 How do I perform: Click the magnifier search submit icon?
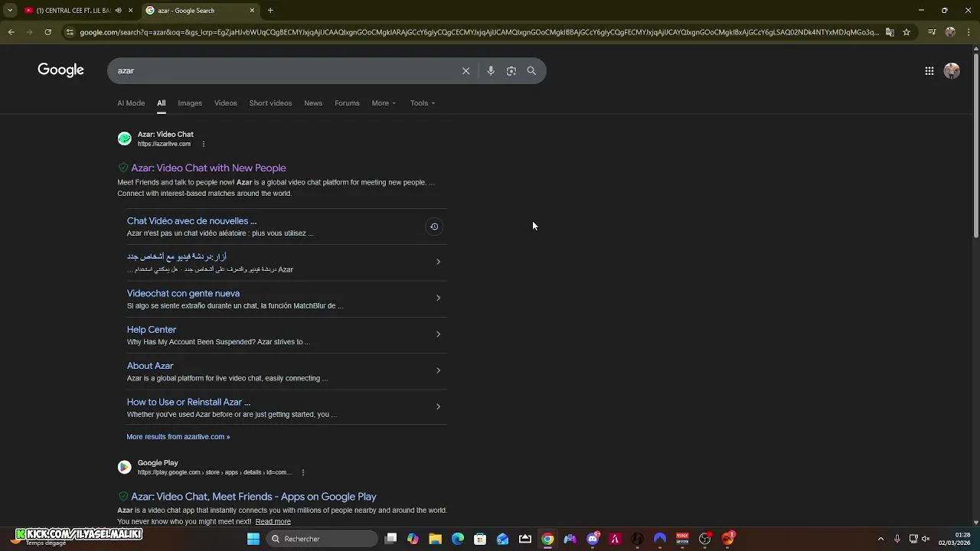click(531, 70)
